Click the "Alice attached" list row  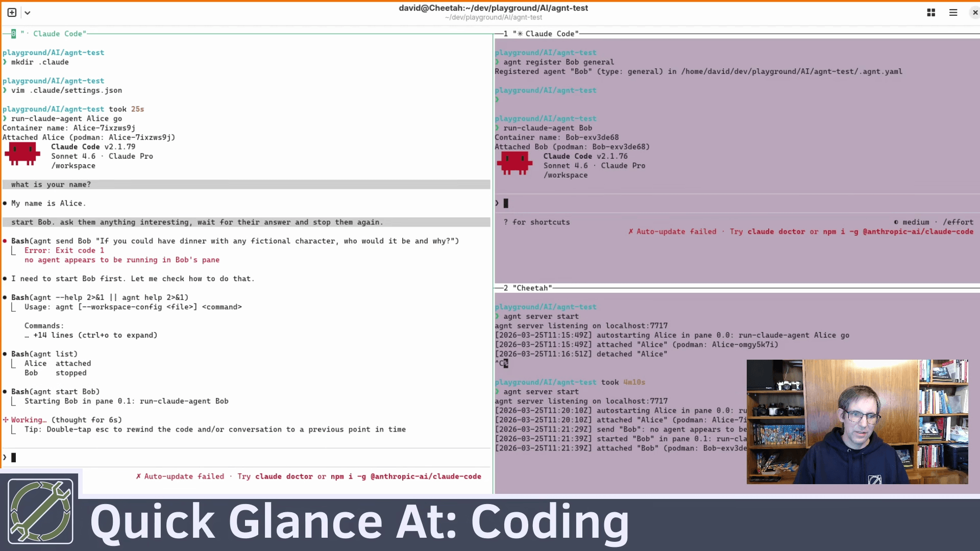[x=58, y=364]
